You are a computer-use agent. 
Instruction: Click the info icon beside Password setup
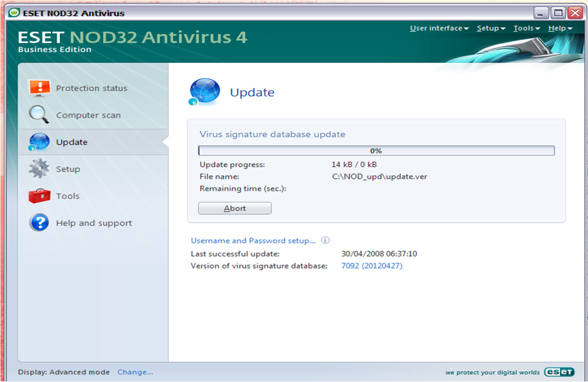(325, 241)
